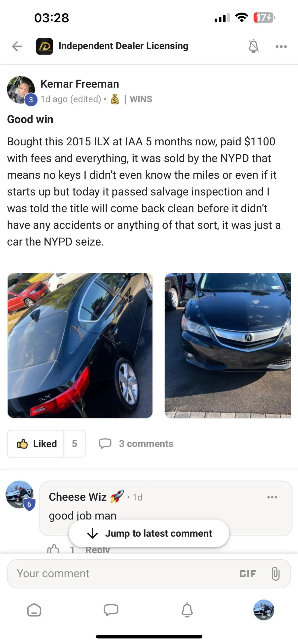Attach a file with the paperclip icon
The image size is (298, 644).
click(x=275, y=574)
